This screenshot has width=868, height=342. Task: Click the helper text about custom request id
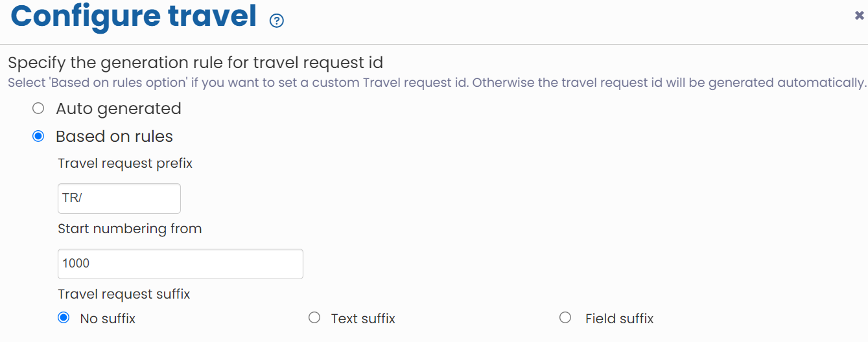click(x=437, y=83)
